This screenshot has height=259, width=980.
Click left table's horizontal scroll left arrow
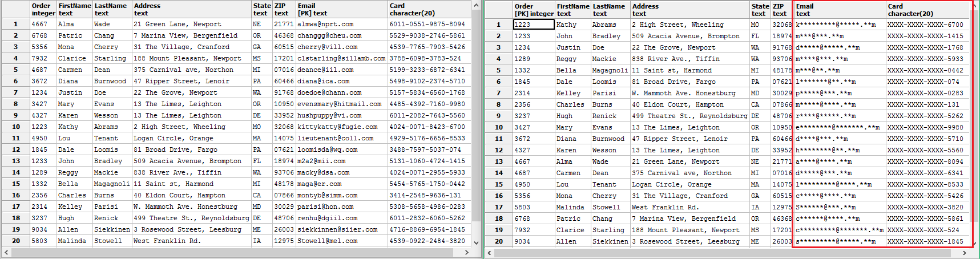pos(6,252)
